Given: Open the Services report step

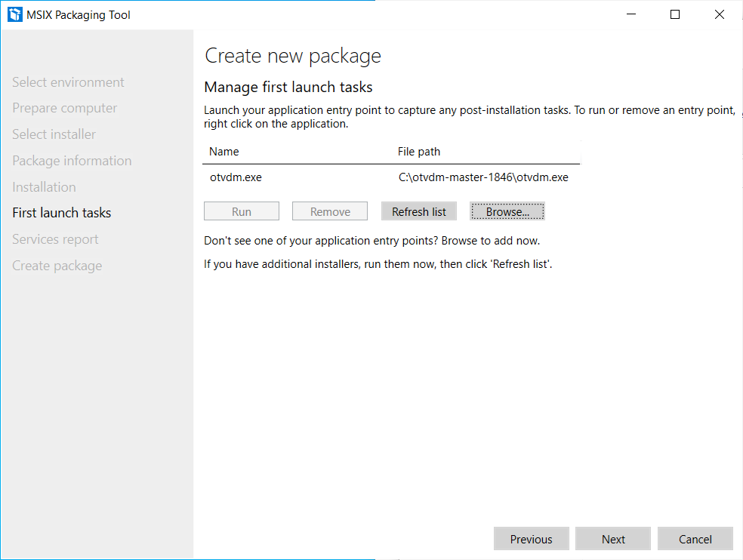Looking at the screenshot, I should pos(55,239).
